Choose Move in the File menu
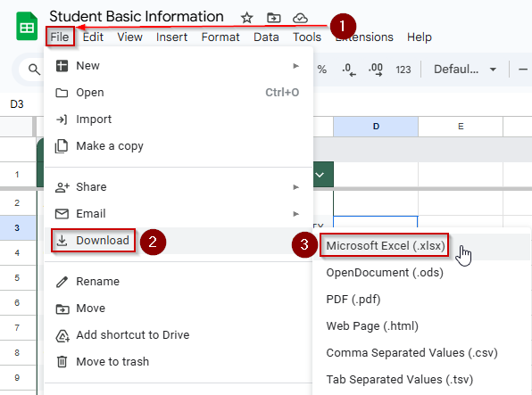 (x=179, y=309)
